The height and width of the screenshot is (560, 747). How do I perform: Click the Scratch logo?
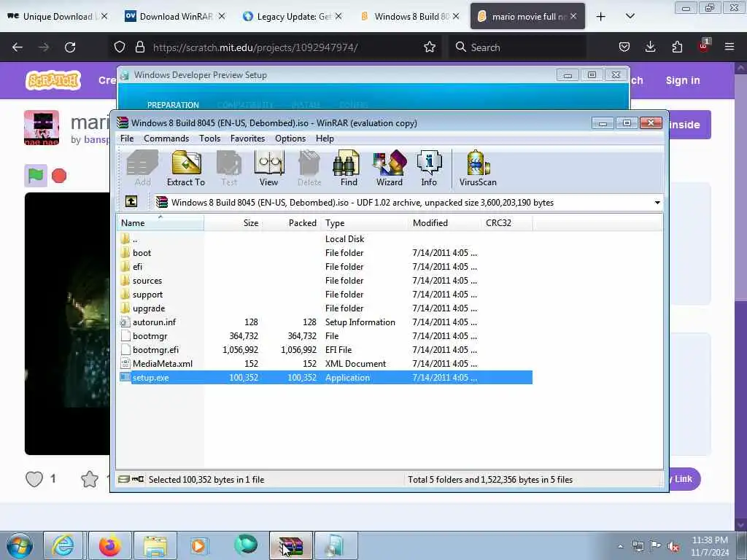pos(53,80)
